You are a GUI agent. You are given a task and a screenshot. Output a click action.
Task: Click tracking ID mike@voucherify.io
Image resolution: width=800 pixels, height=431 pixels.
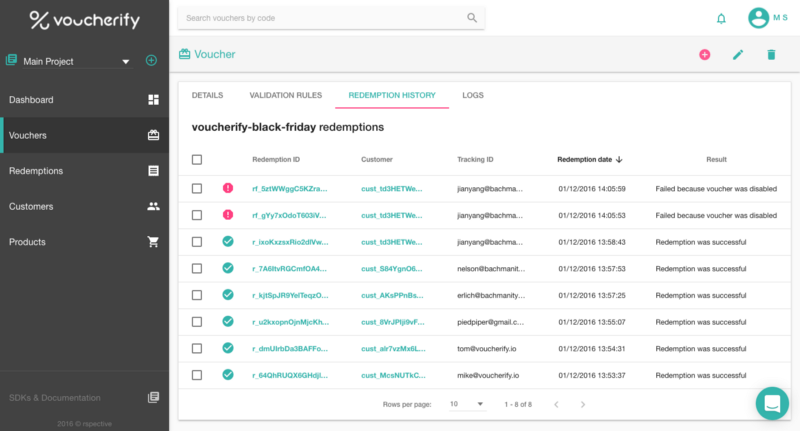(488, 375)
